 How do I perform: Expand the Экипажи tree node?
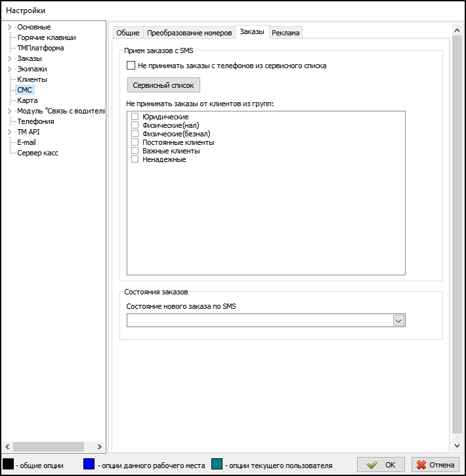point(9,69)
